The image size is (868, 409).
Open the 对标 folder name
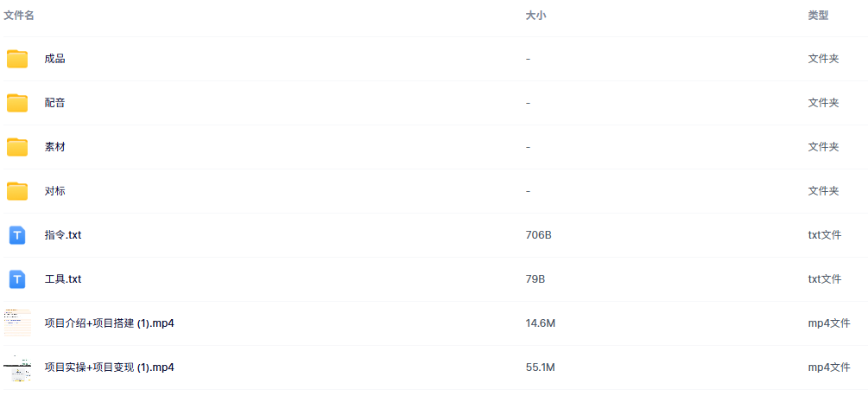55,191
